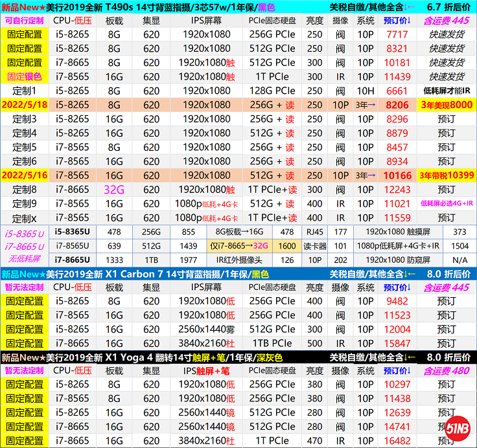
Task: Click the 低耗屏才能IR note cell
Action: (446, 91)
